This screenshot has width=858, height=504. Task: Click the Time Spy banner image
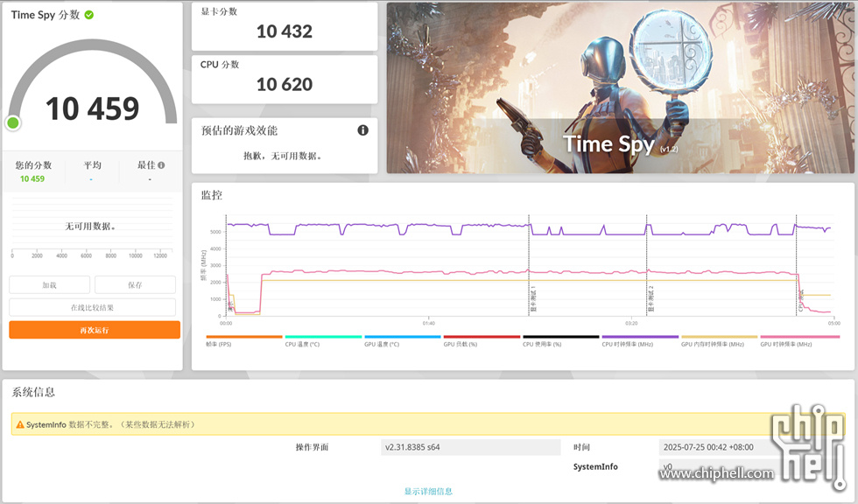[620, 88]
